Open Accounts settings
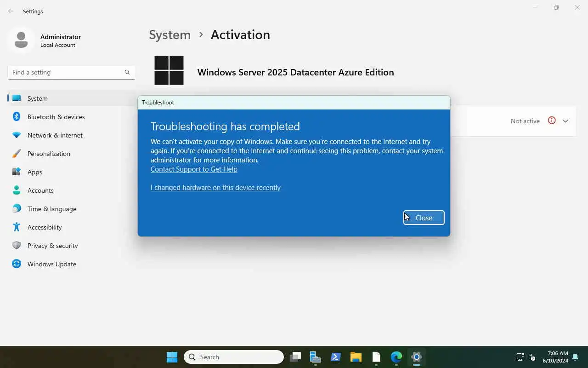The height and width of the screenshot is (368, 588). coord(71,190)
